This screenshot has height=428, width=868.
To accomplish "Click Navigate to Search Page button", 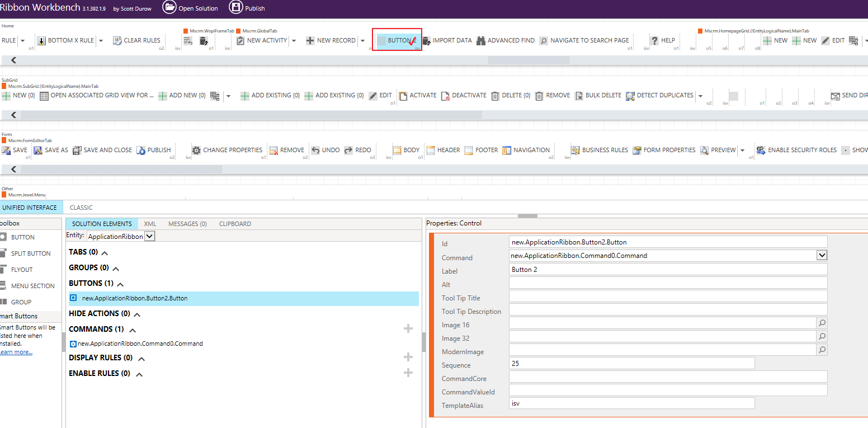I will pos(584,40).
